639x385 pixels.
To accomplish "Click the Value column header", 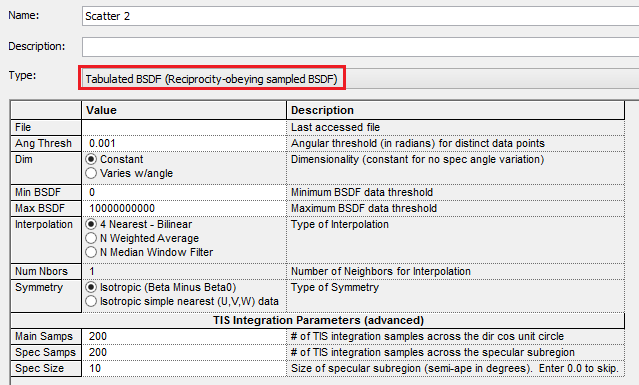I will 184,110.
